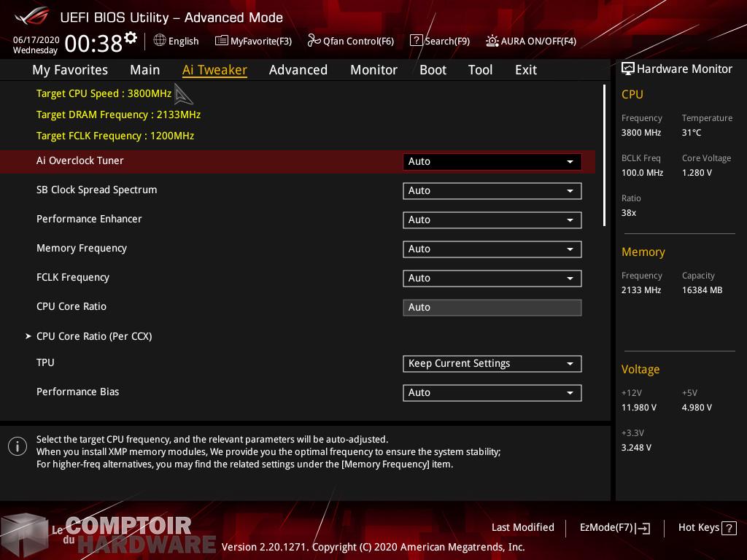The height and width of the screenshot is (560, 747).
Task: Select the Ai Tweaker tab
Action: (x=214, y=70)
